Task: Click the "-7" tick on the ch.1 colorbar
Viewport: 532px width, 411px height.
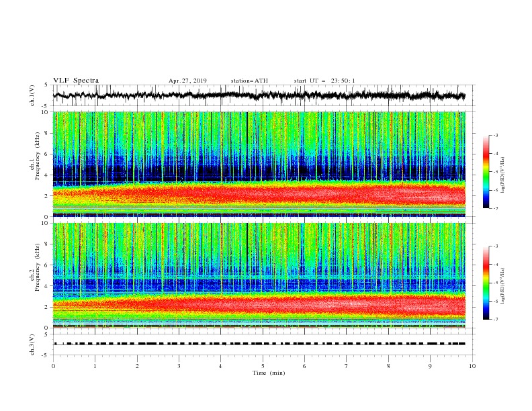Action: tap(496, 208)
